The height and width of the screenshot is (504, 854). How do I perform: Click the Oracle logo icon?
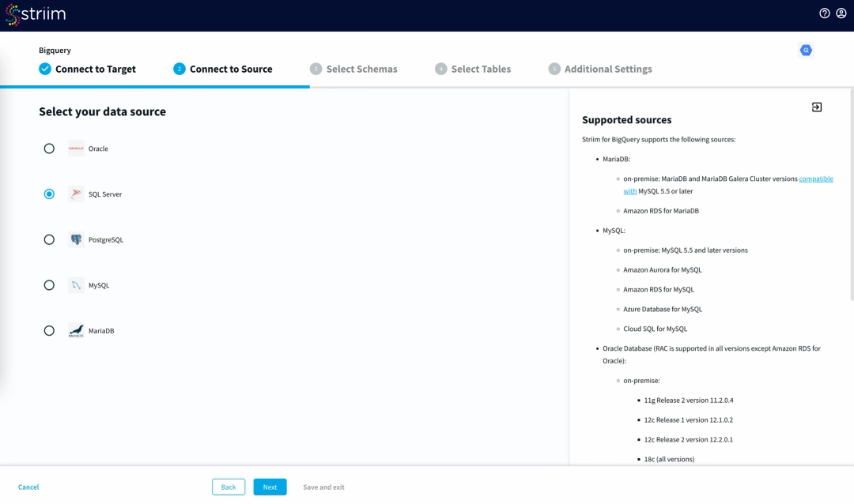(x=75, y=148)
